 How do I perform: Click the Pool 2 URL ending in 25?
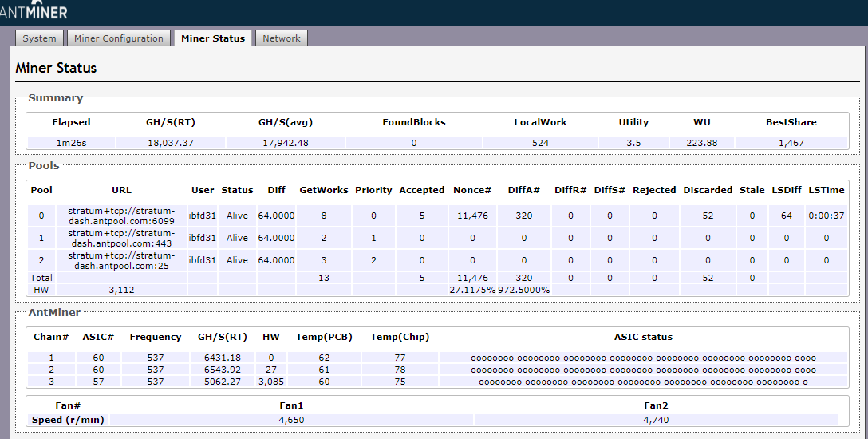coord(121,260)
